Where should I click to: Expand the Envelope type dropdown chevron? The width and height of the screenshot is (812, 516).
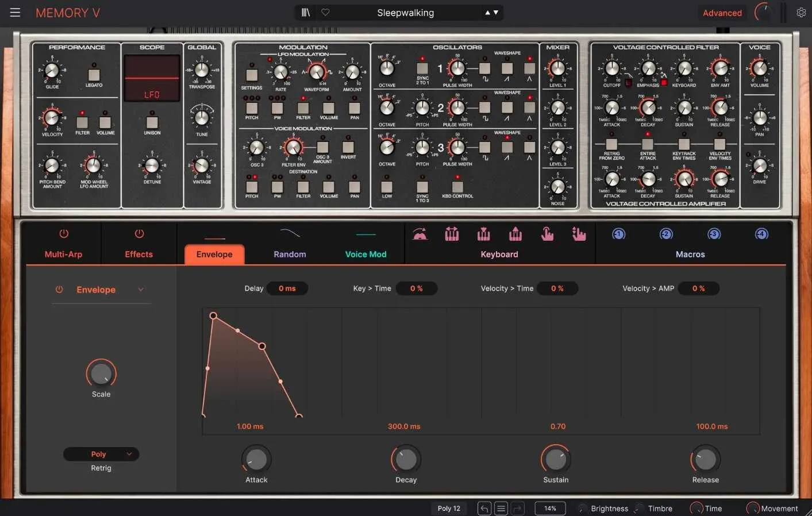point(141,290)
